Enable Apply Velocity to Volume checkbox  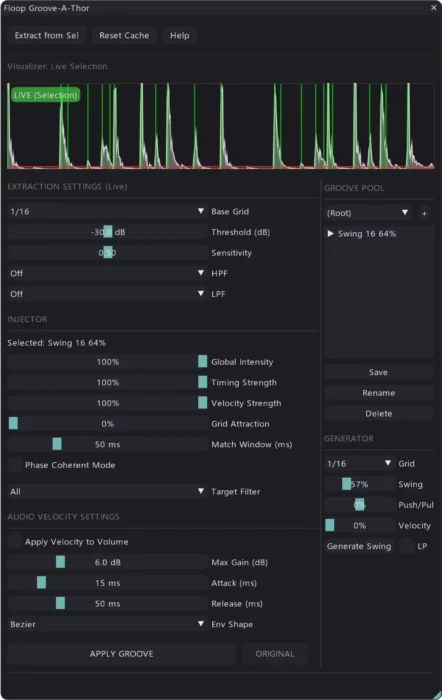tap(15, 542)
